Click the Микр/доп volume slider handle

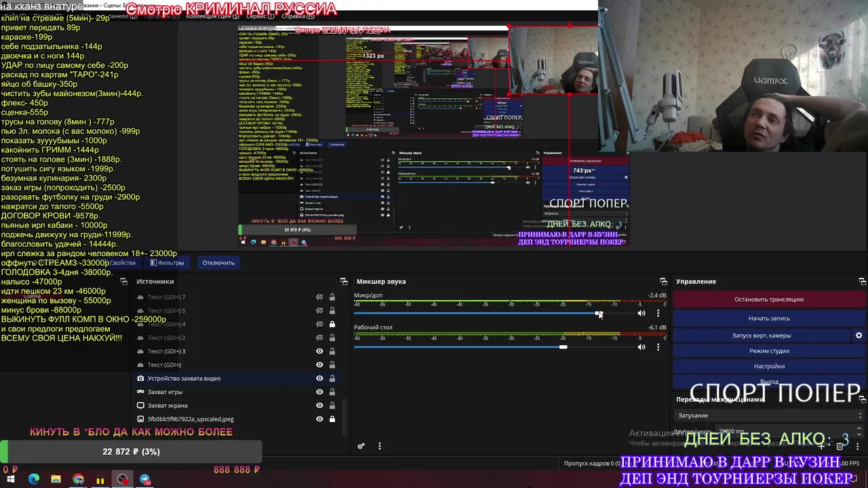tap(599, 313)
